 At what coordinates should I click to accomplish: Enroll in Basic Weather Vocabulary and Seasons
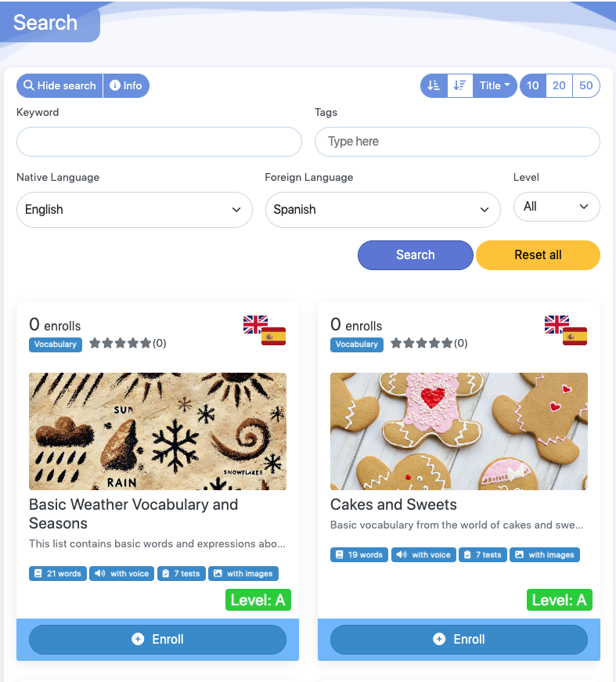click(x=157, y=640)
